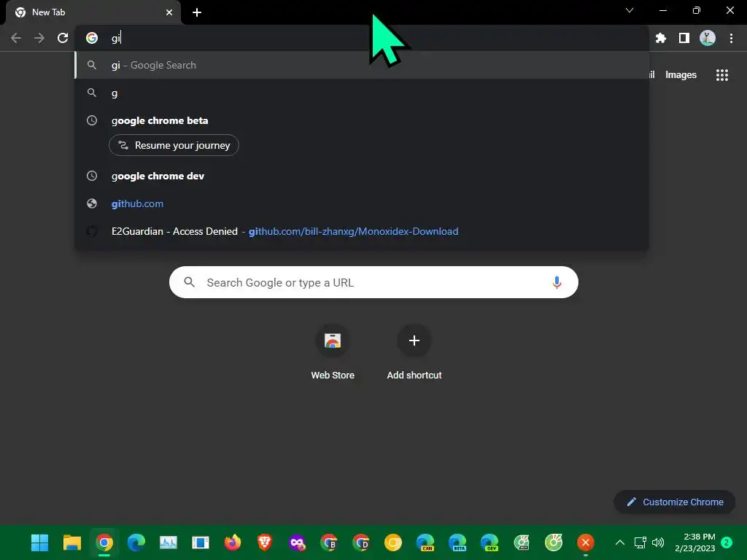Open the tab search chevron
The height and width of the screenshot is (560, 747).
pos(630,10)
